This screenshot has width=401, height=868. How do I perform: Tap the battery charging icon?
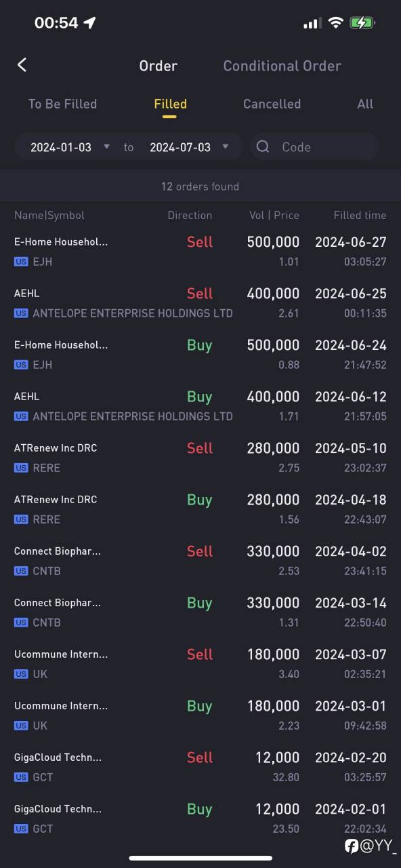click(x=362, y=23)
